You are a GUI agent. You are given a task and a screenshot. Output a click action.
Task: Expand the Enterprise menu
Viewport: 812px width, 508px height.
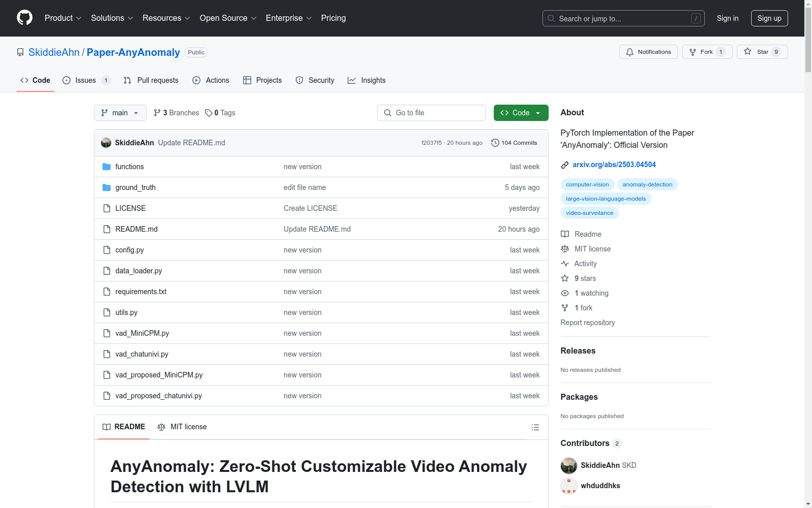click(x=289, y=18)
